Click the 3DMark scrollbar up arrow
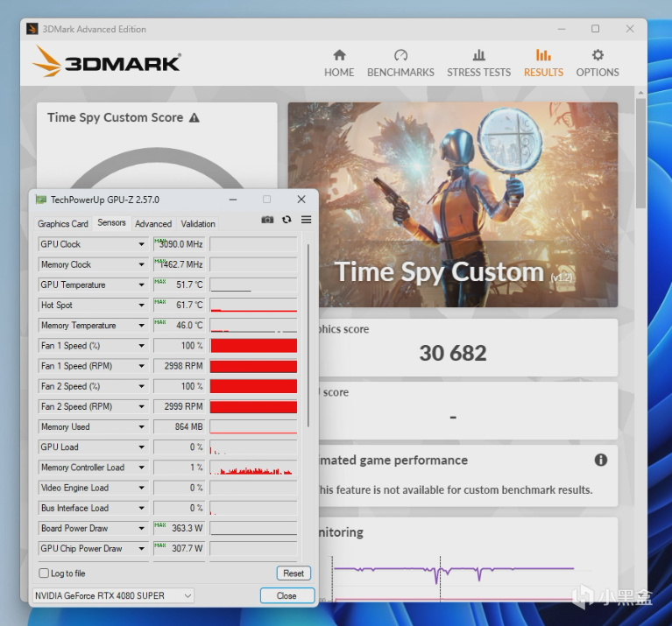Viewport: 672px width, 626px height. (640, 93)
